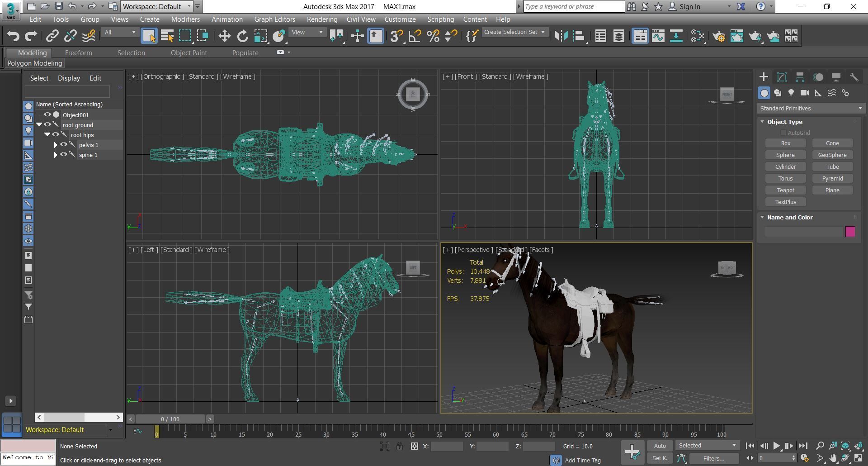Click the magenta object color swatch
Screen dimensions: 868x466
pyautogui.click(x=850, y=232)
